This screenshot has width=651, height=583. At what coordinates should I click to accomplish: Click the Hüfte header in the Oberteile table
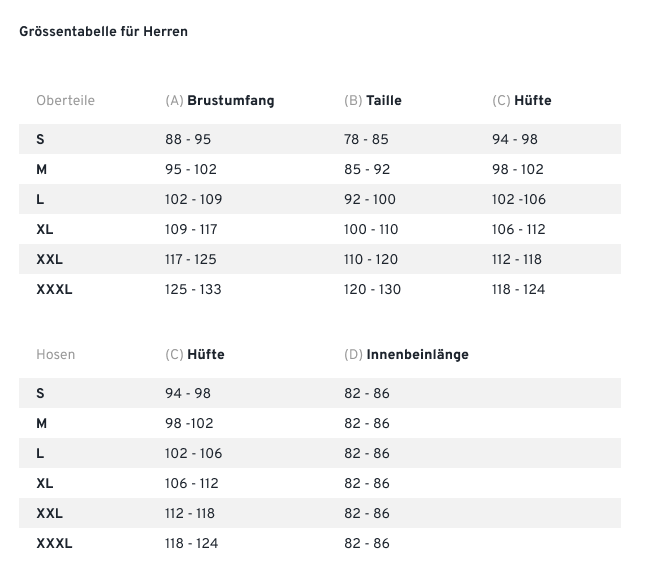tap(522, 101)
